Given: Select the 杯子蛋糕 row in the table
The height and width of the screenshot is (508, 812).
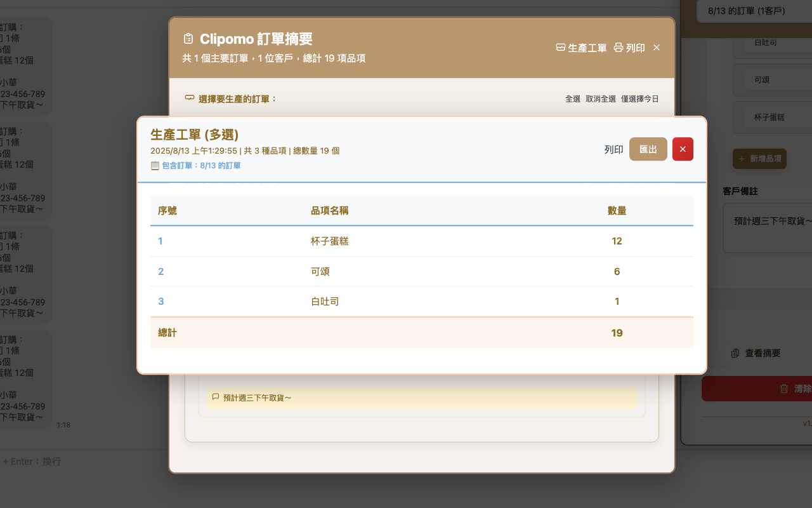Looking at the screenshot, I should [421, 241].
